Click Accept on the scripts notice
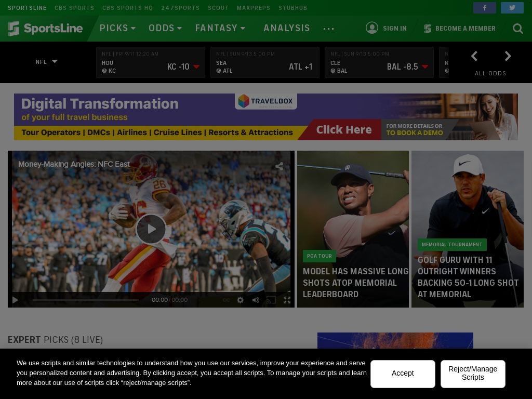Viewport: 532px width, 399px height. pos(403,374)
